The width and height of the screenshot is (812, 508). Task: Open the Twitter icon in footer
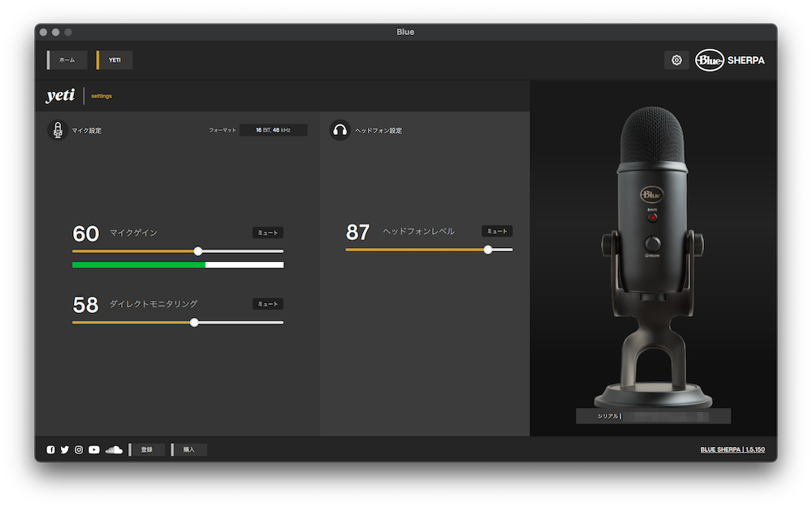[65, 449]
